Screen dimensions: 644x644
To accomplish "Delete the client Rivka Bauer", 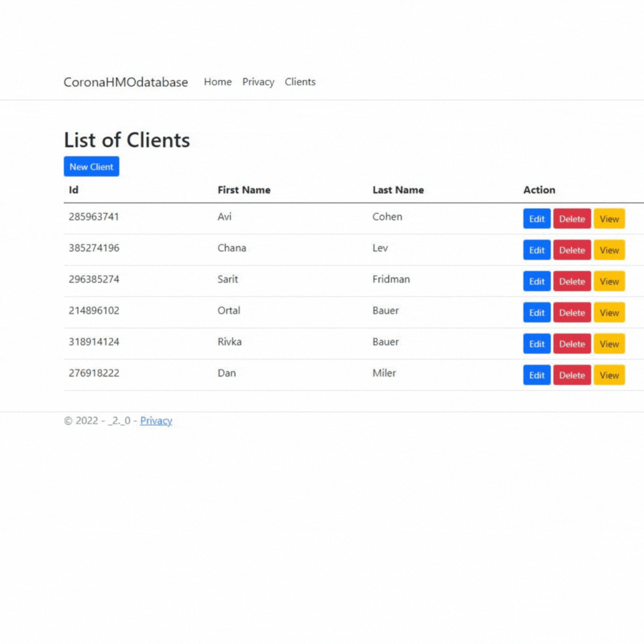I will pos(572,343).
